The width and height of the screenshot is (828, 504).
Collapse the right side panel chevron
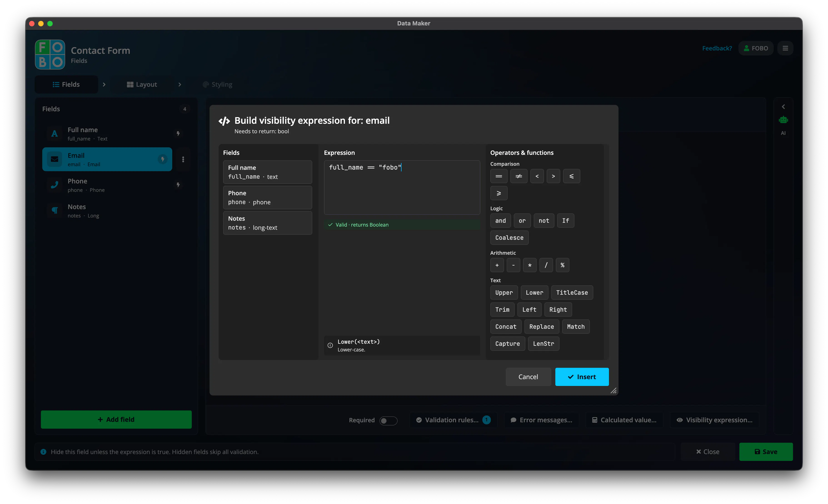(x=783, y=107)
